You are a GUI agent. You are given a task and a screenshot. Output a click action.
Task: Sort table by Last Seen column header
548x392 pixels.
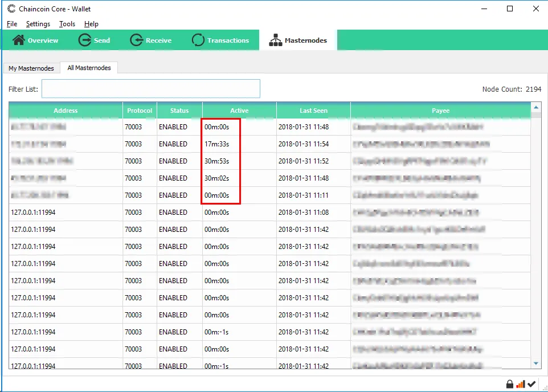(313, 111)
